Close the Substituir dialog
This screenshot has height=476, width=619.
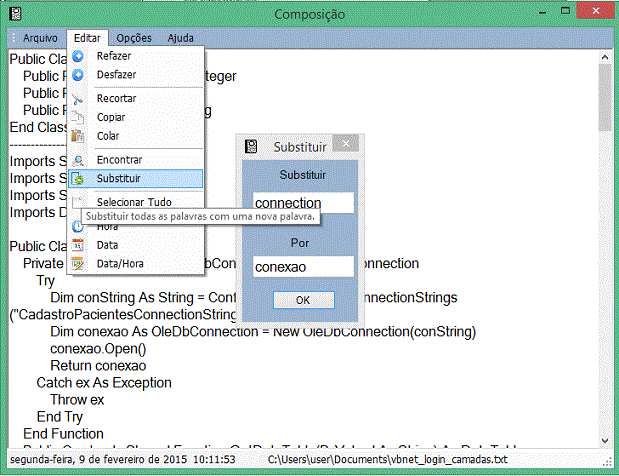(346, 143)
